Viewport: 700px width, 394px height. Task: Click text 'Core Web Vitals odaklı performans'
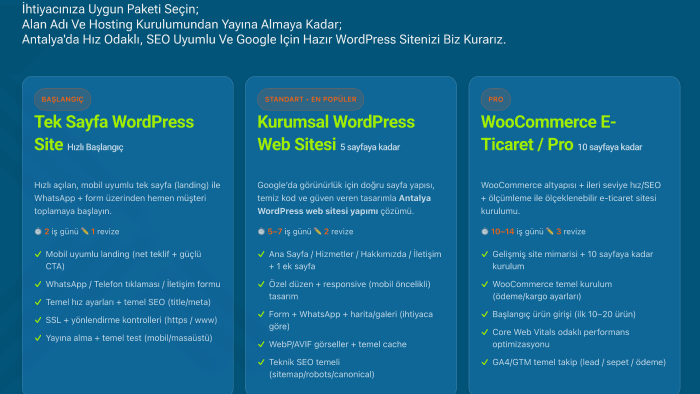click(561, 338)
